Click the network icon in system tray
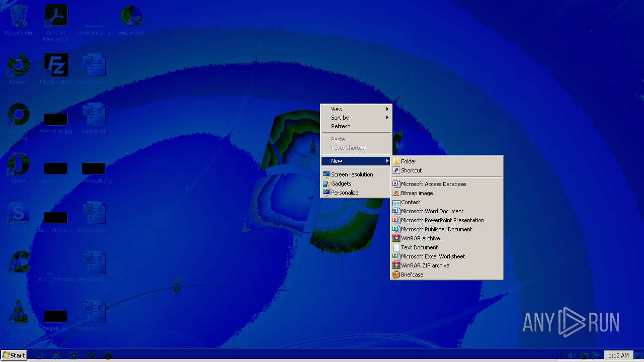 [x=584, y=355]
